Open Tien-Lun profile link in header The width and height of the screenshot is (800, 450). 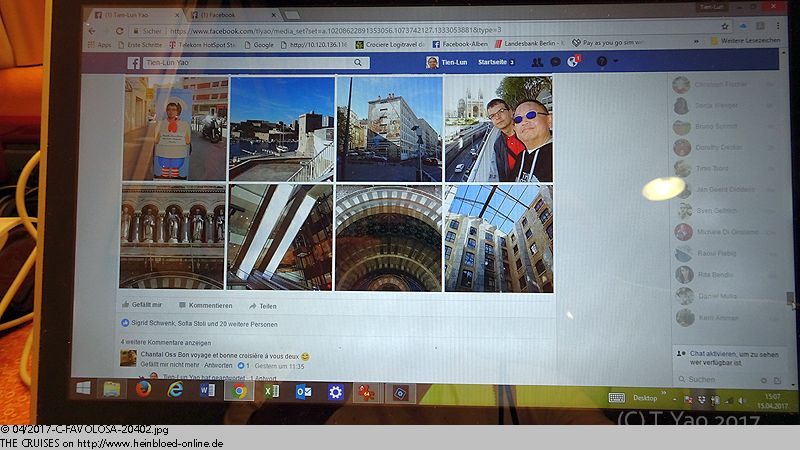tap(447, 62)
